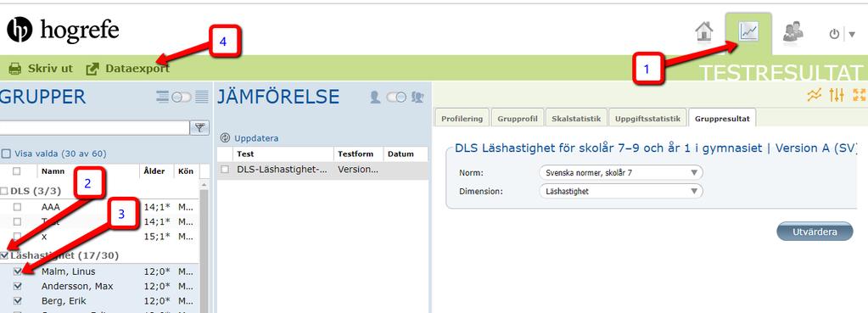Select the AAA name row
Screen dimensions: 868x313
[50, 207]
